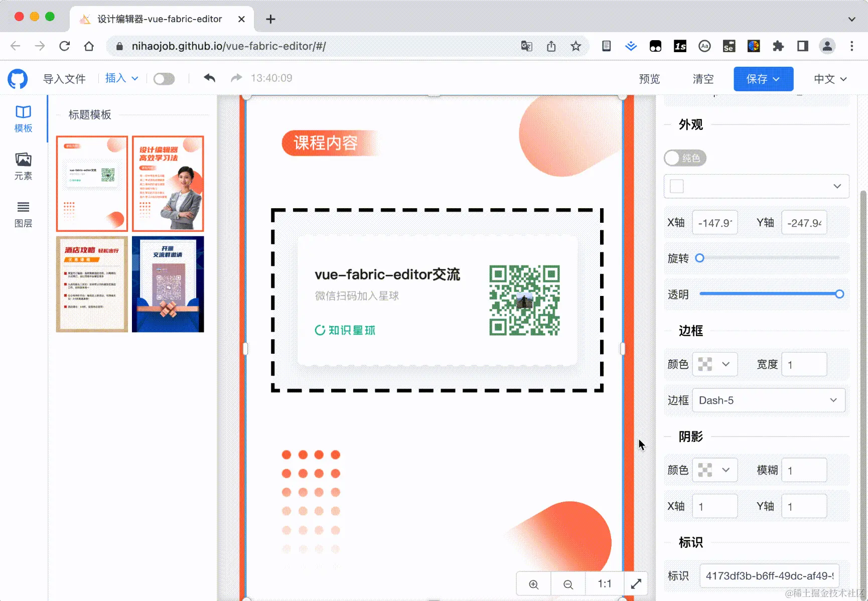Click the Y轴 position input field
Screen dimensions: 868x601
coord(804,223)
